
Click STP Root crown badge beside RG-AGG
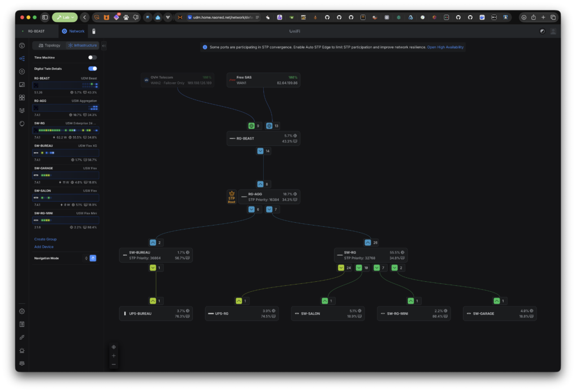[x=231, y=197]
